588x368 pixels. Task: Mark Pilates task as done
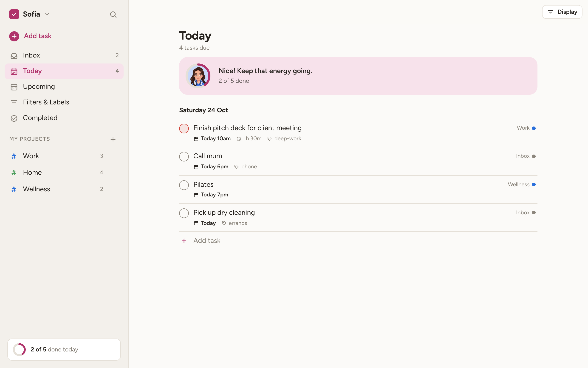[x=184, y=185]
